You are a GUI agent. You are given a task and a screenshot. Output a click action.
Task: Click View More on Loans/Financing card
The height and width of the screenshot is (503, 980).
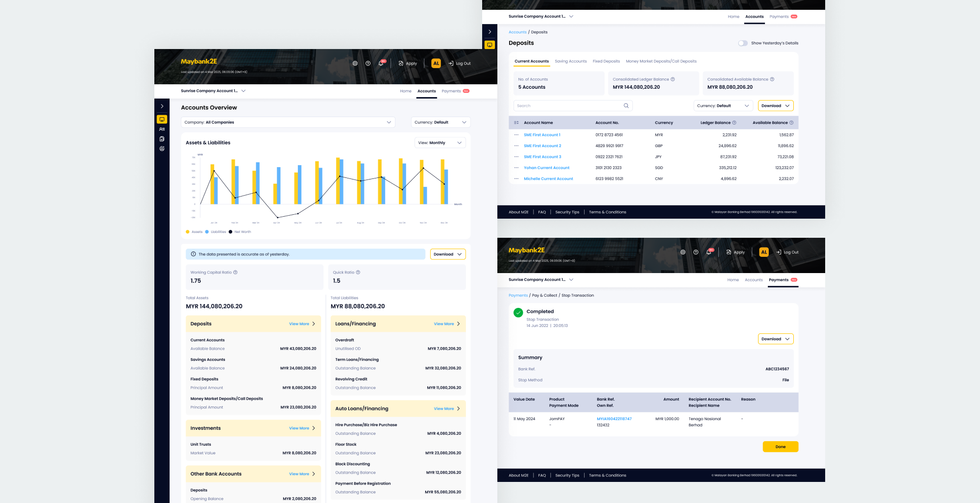tap(447, 324)
